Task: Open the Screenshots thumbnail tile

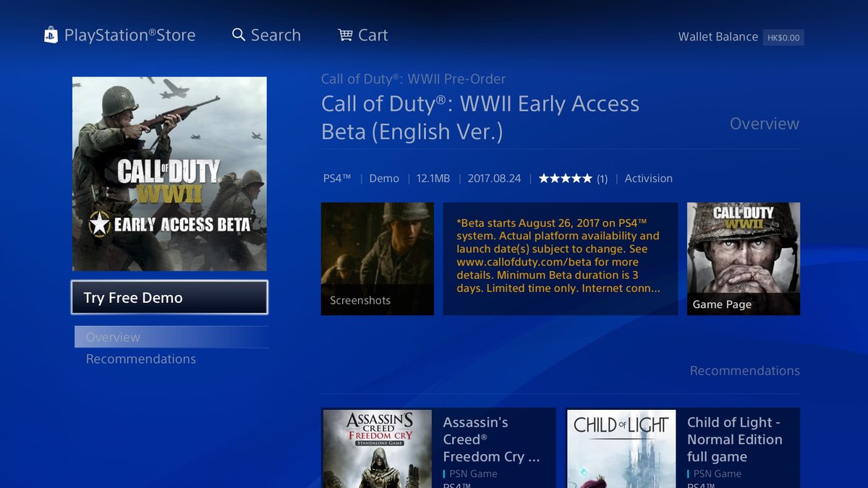Action: click(x=378, y=259)
